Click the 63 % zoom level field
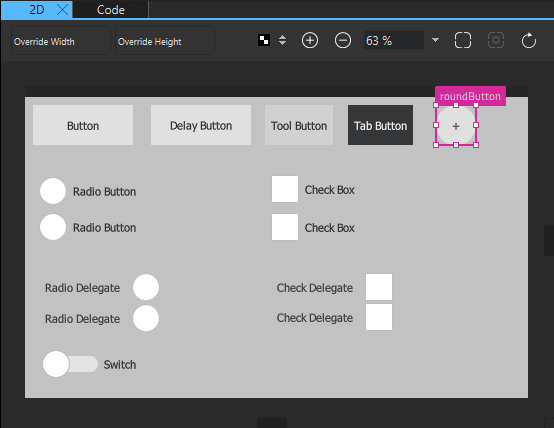 [394, 40]
